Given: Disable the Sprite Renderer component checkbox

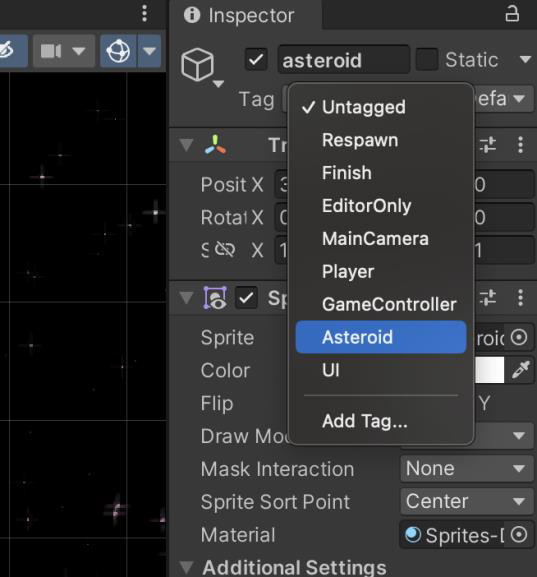Looking at the screenshot, I should click(246, 297).
